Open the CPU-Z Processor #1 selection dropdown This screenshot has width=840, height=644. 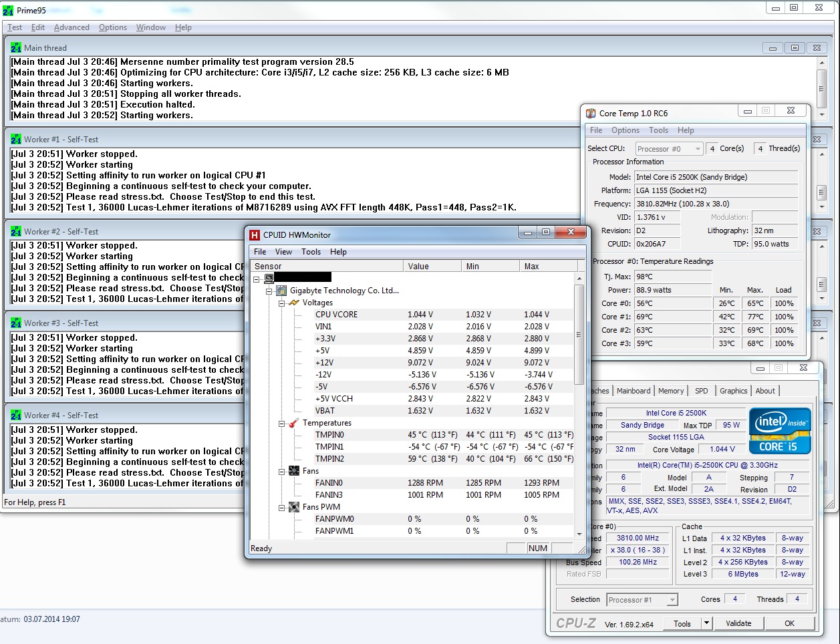coord(672,600)
